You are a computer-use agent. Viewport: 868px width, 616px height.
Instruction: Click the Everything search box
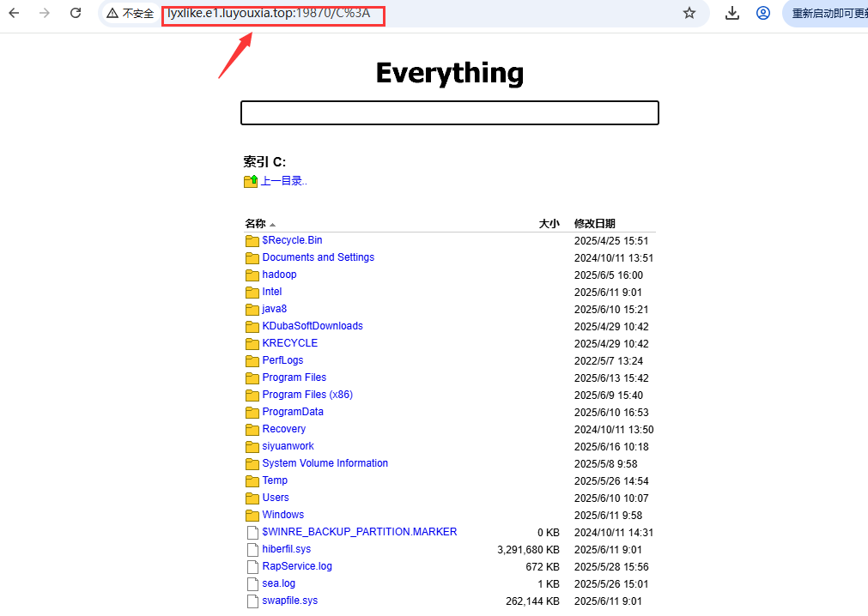(x=450, y=112)
